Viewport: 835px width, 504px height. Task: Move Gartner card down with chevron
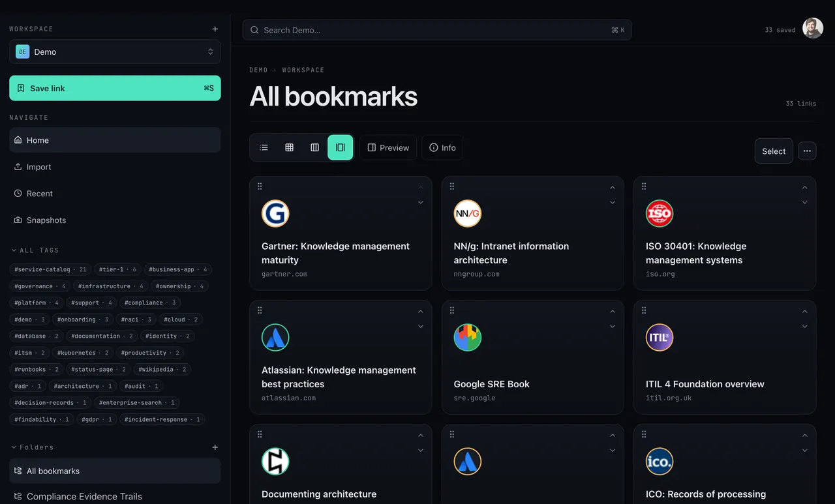[x=421, y=203]
